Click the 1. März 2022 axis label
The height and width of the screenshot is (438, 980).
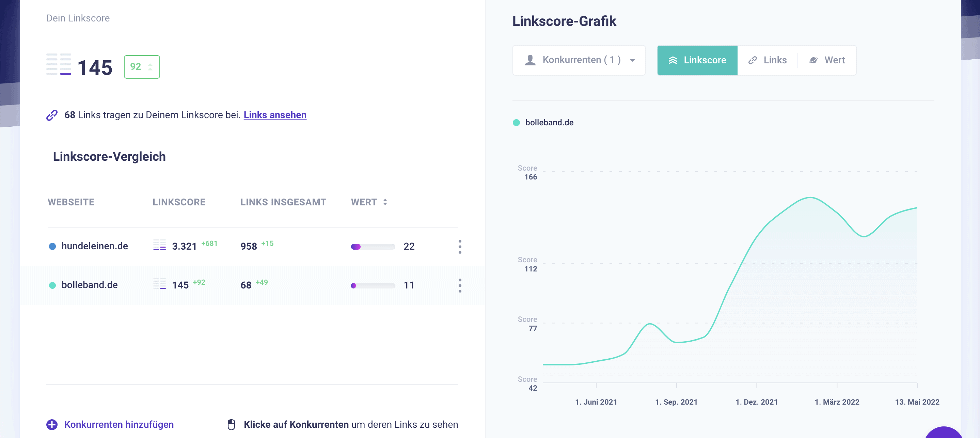pyautogui.click(x=837, y=402)
